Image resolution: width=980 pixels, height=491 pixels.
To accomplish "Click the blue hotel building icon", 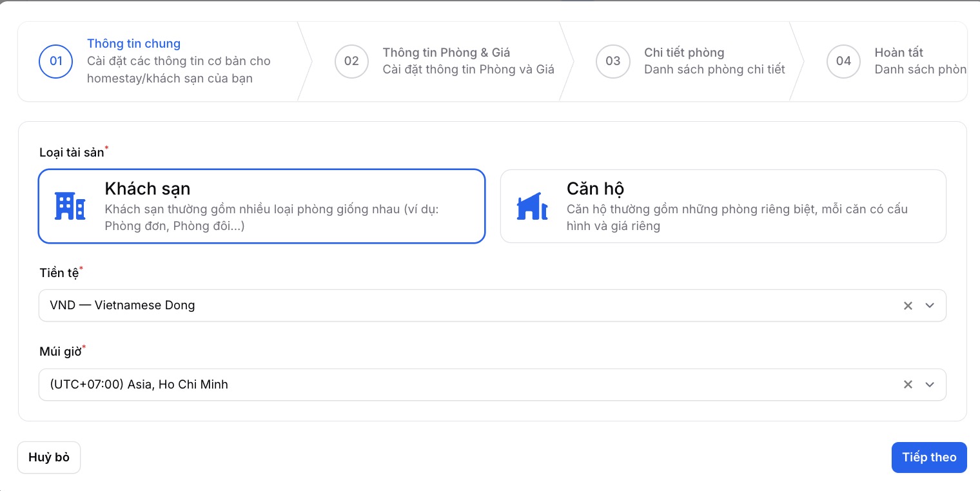I will [x=70, y=206].
